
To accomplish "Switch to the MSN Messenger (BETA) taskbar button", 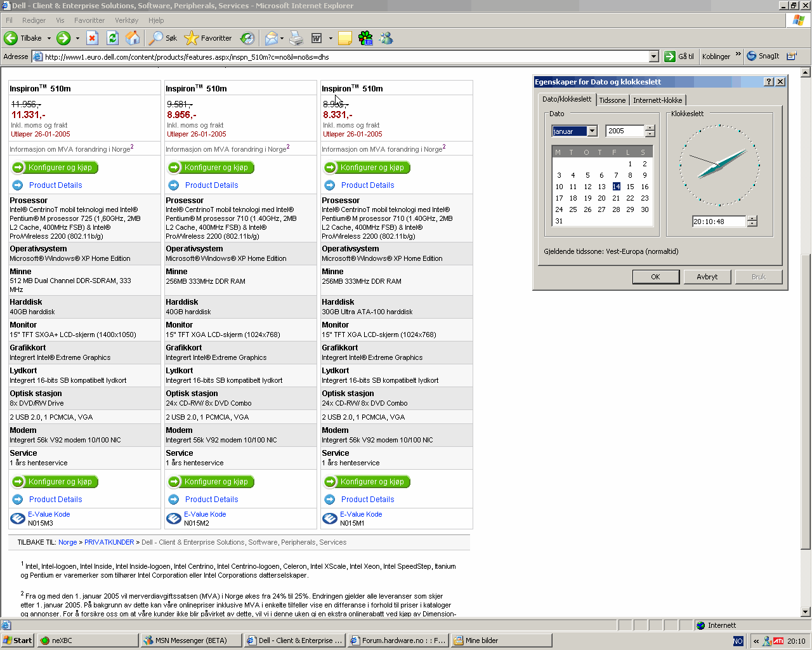I will point(191,640).
